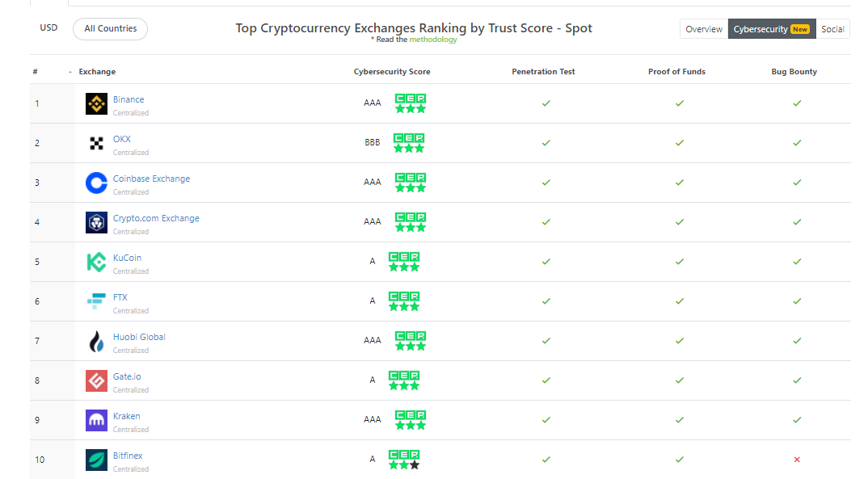
Task: Click the Binance CER three-star badge
Action: click(411, 103)
